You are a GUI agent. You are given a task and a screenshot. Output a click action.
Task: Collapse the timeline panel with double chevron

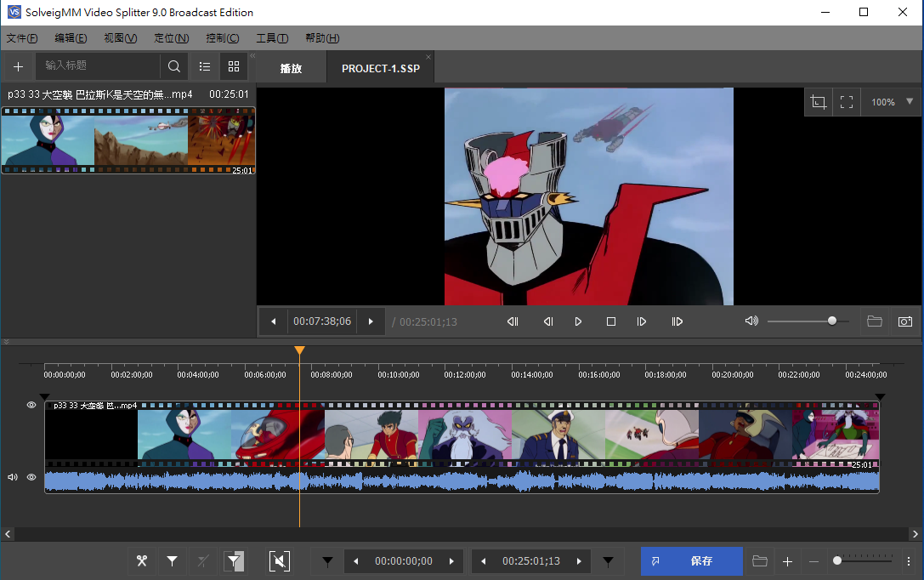point(7,342)
